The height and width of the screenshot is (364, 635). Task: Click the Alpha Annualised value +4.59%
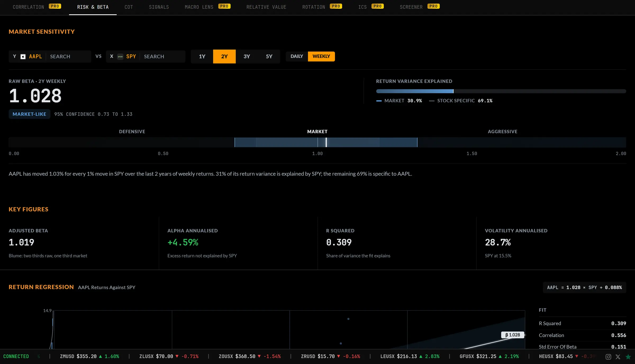(183, 242)
